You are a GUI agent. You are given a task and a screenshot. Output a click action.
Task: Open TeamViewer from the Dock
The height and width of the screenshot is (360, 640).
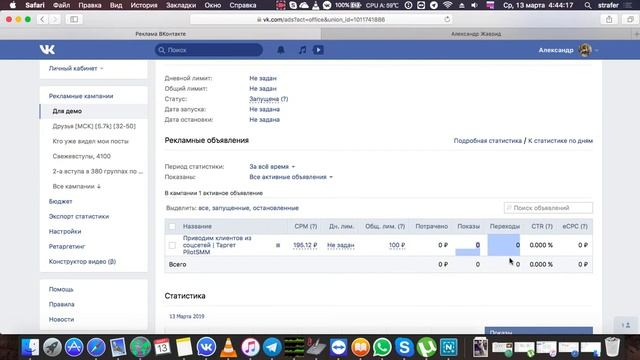point(338,347)
